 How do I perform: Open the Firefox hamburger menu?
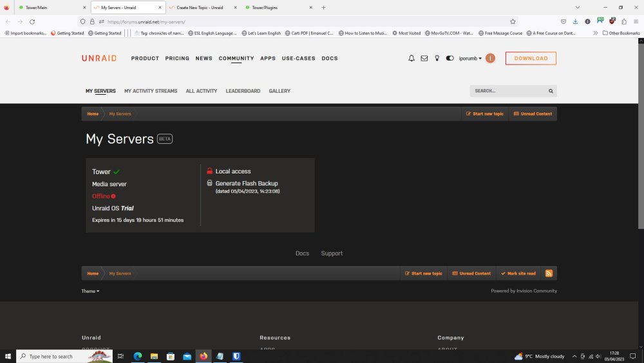click(x=636, y=21)
